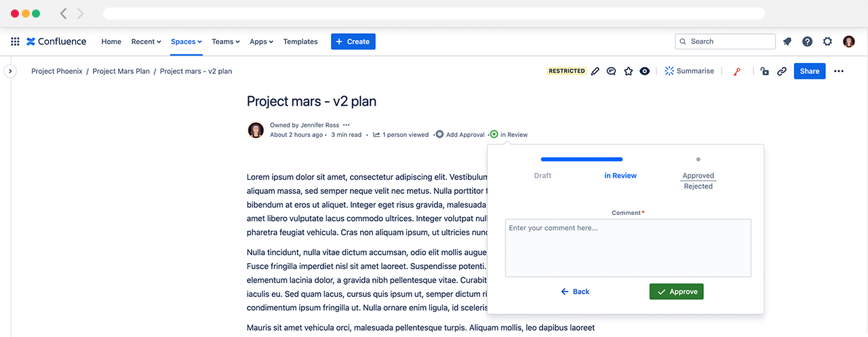Open the Recent dropdown menu

[146, 41]
